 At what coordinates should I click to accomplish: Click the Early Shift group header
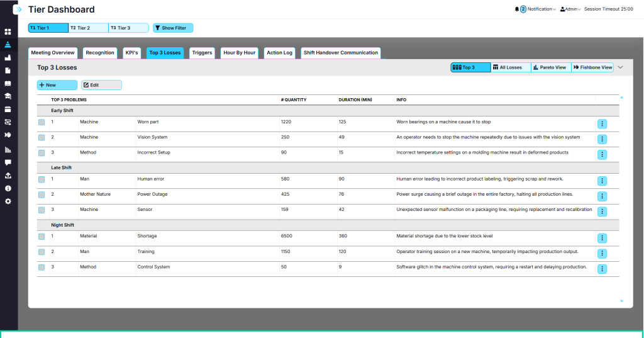328,111
